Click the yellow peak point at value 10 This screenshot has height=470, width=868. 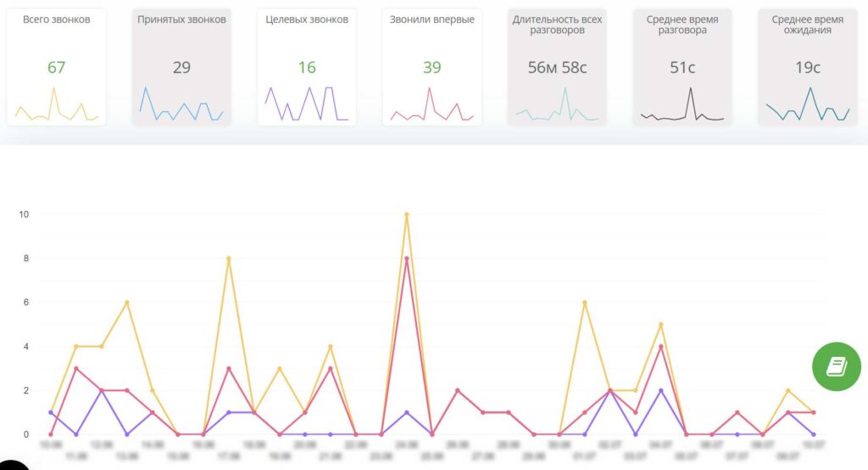[407, 215]
